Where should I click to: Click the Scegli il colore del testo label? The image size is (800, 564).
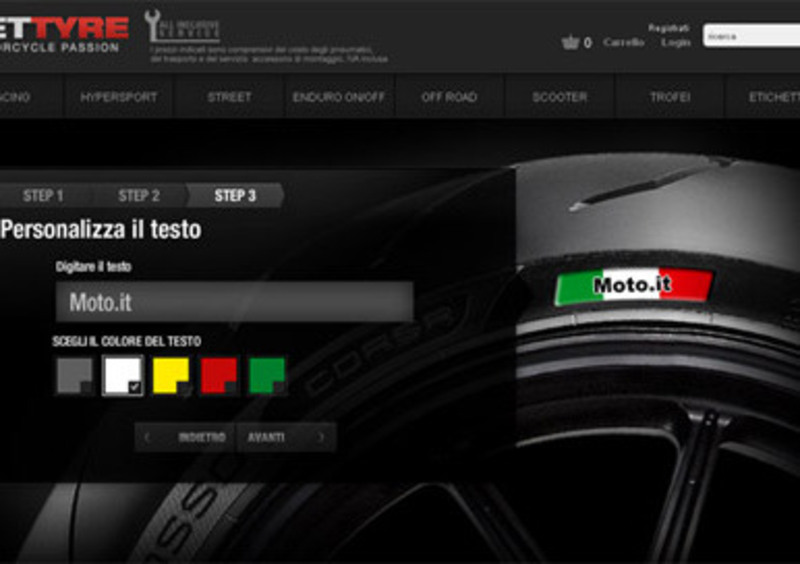click(127, 341)
